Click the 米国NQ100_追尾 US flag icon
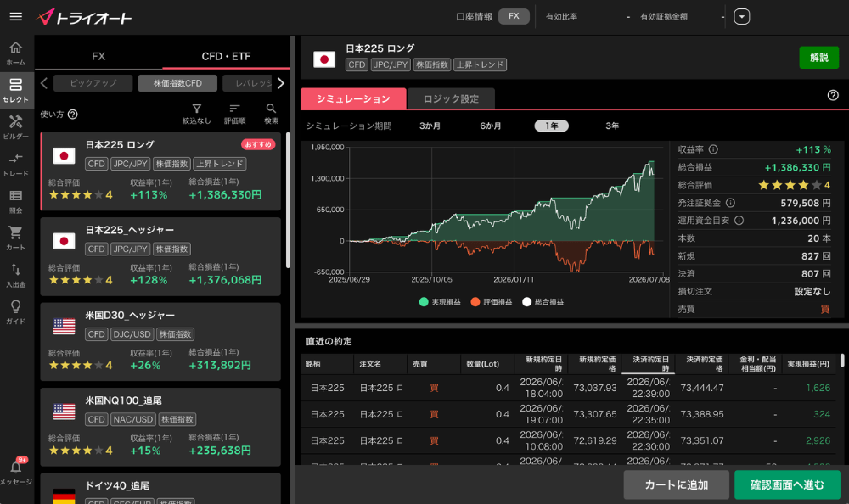 pyautogui.click(x=64, y=412)
